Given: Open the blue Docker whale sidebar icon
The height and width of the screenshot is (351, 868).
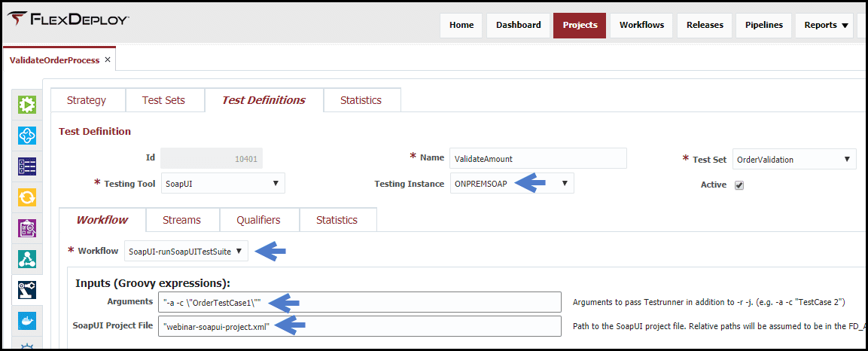Looking at the screenshot, I should (27, 321).
